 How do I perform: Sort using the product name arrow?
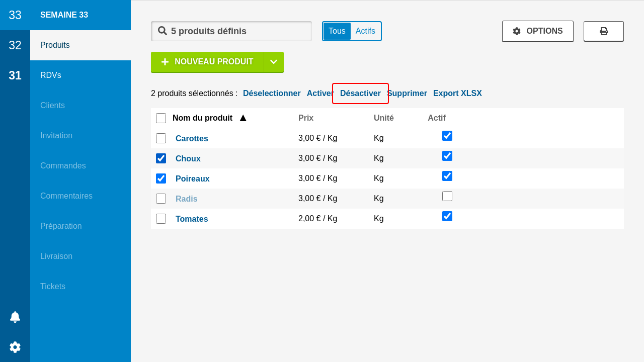coord(243,118)
